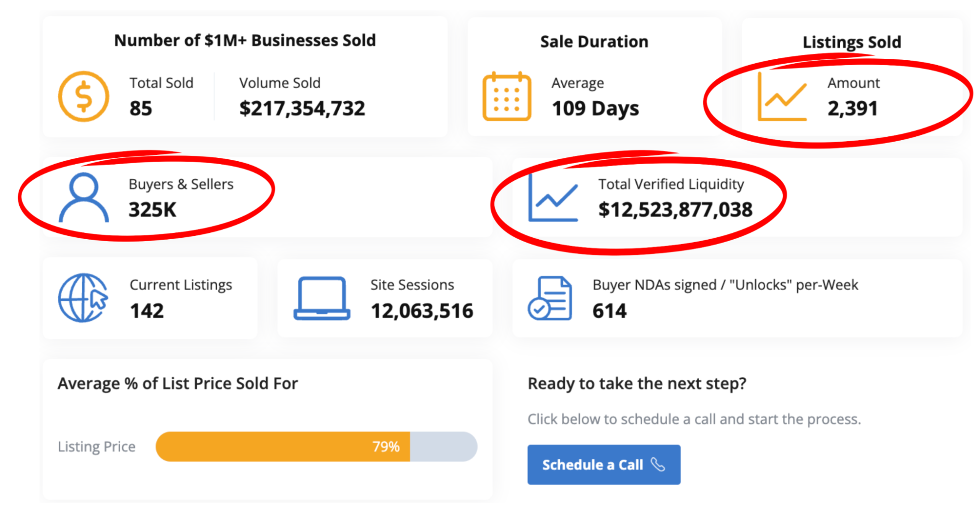Click the 109 Days value
The height and width of the screenshot is (519, 980).
596,109
